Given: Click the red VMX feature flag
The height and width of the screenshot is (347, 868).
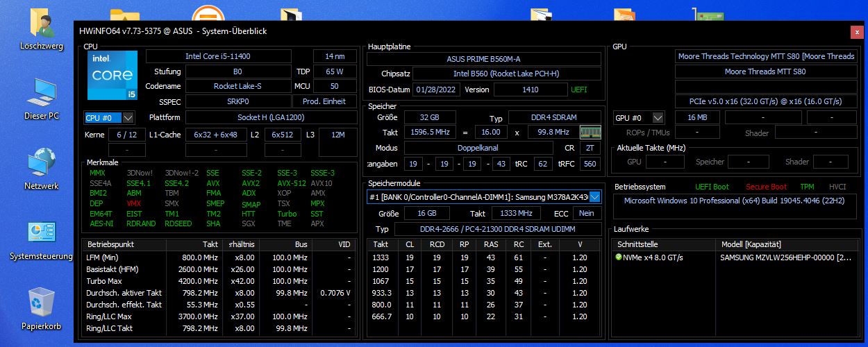Looking at the screenshot, I should pos(133,203).
